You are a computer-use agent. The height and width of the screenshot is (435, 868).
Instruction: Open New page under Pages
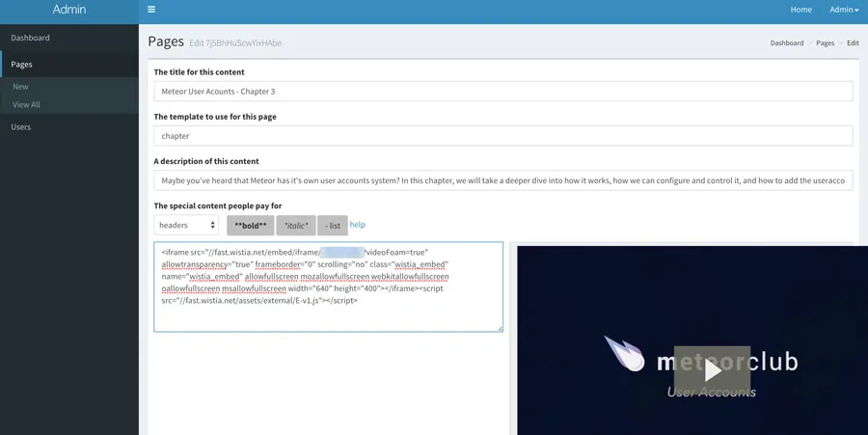point(20,87)
